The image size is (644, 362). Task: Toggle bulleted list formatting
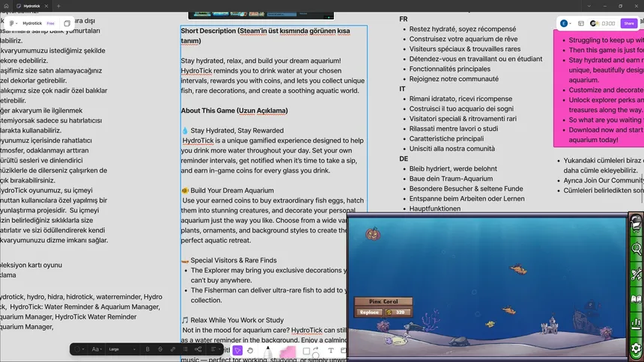186,349
